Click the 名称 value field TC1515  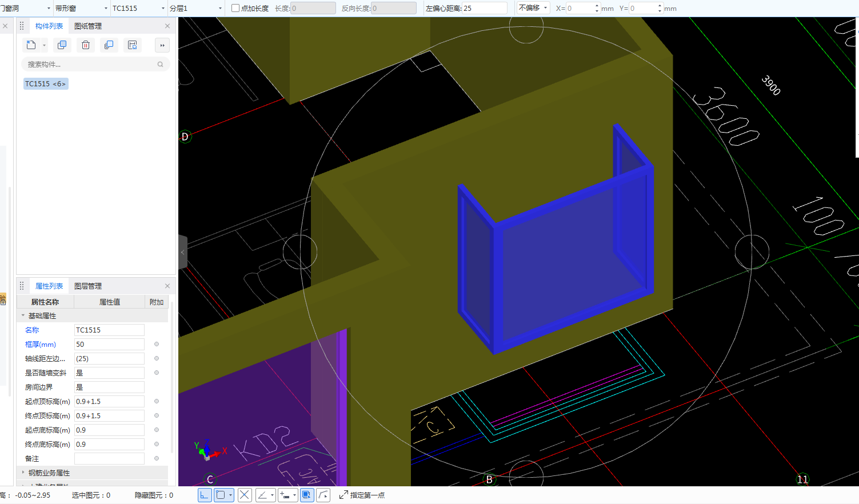[x=109, y=330]
